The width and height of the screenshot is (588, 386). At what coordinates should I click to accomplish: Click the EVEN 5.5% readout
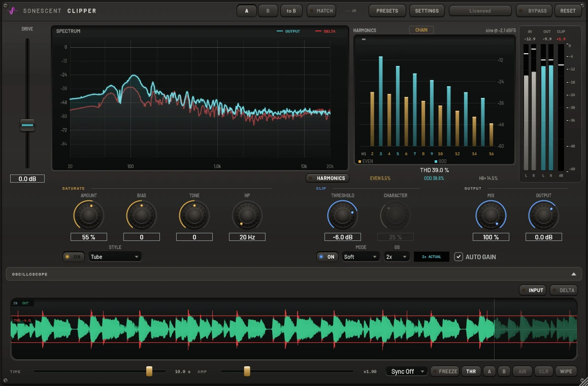[x=380, y=179]
